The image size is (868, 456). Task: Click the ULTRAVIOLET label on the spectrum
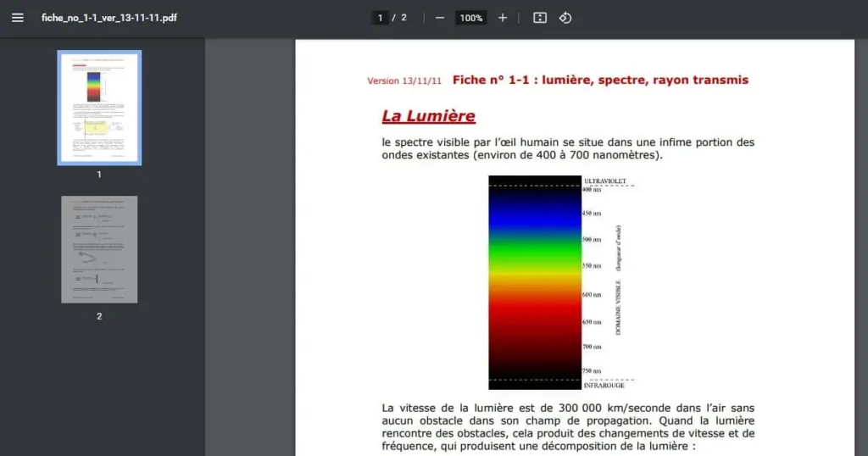click(605, 181)
